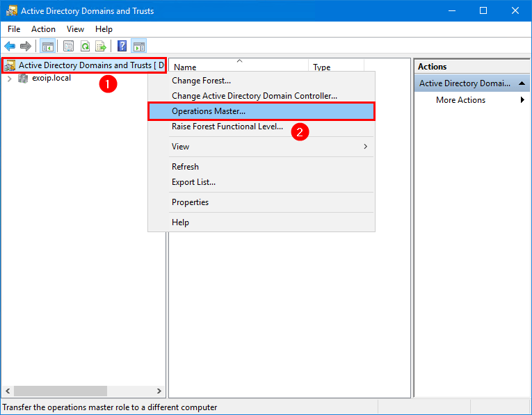The image size is (532, 415).
Task: Expand the exoip.local tree node
Action: pos(10,79)
